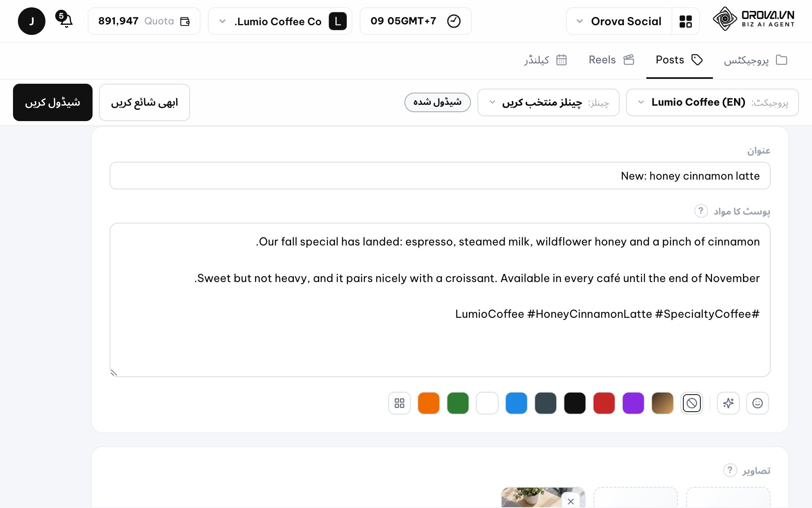The height and width of the screenshot is (508, 812).
Task: Click the publish now button
Action: (145, 102)
